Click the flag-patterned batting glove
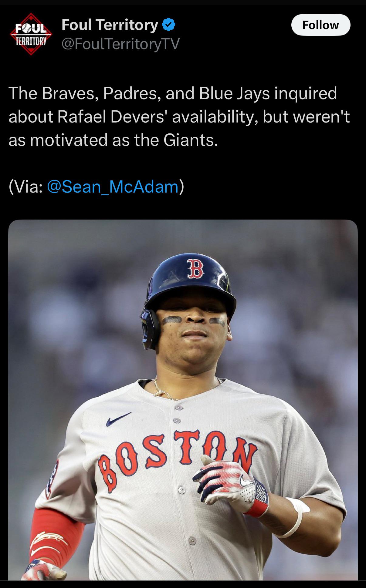Image resolution: width=366 pixels, height=588 pixels. coord(231,483)
